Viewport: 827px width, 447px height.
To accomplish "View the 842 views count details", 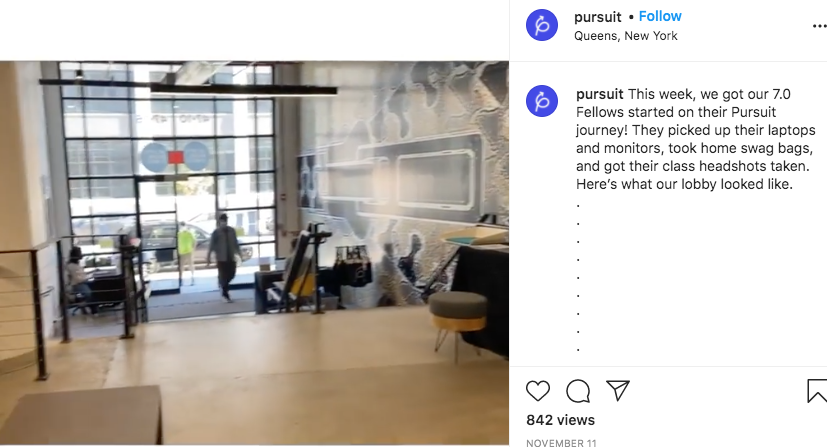I will [560, 420].
